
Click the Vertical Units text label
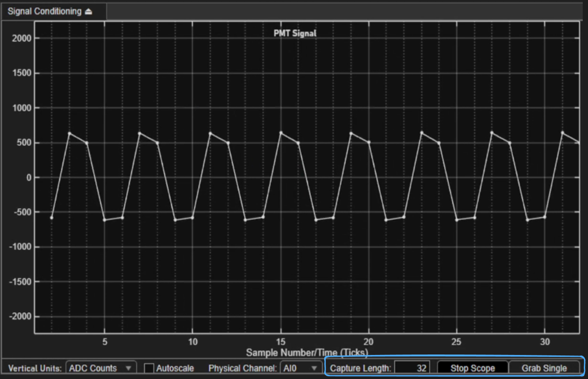35,368
